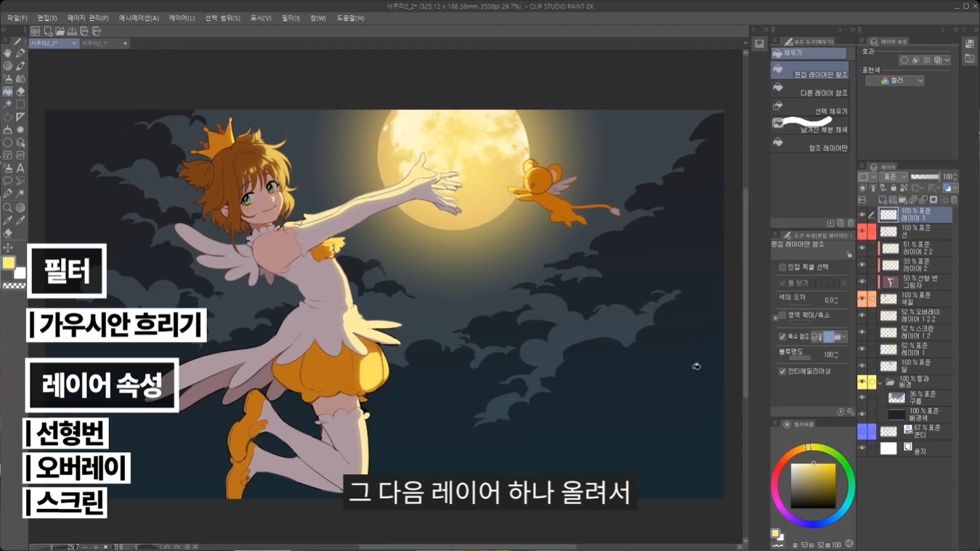The width and height of the screenshot is (980, 551).
Task: Toggle lock layer padlock icon
Action: pos(894,188)
